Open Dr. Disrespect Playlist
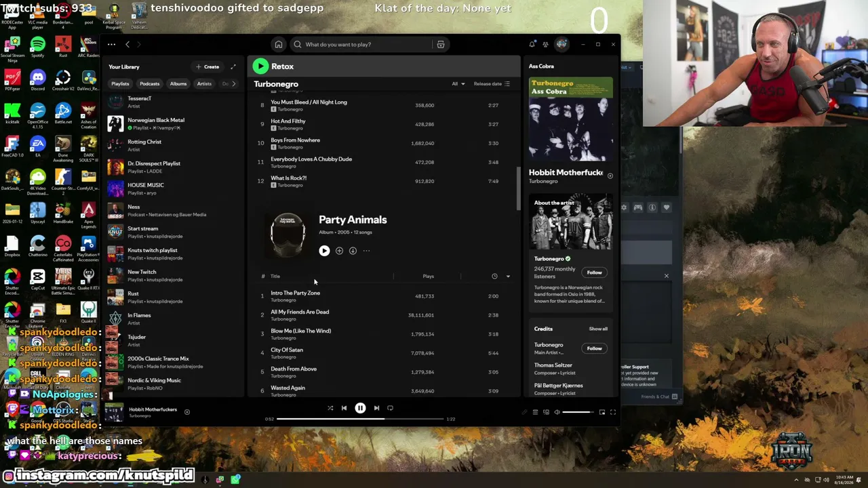Viewport: 868px width, 488px height. click(x=173, y=167)
